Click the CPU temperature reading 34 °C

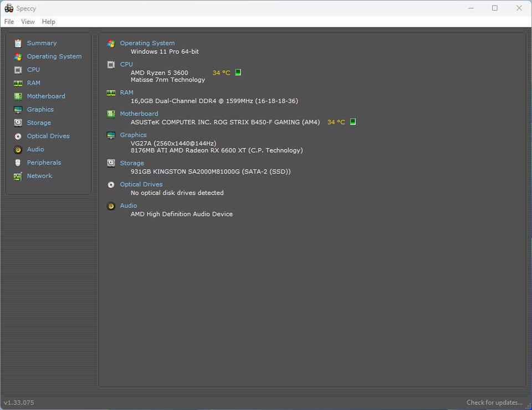click(221, 73)
